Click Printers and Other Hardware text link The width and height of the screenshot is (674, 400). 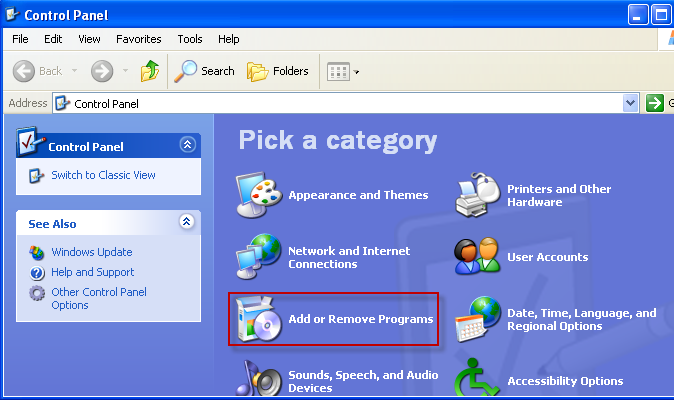(x=559, y=195)
